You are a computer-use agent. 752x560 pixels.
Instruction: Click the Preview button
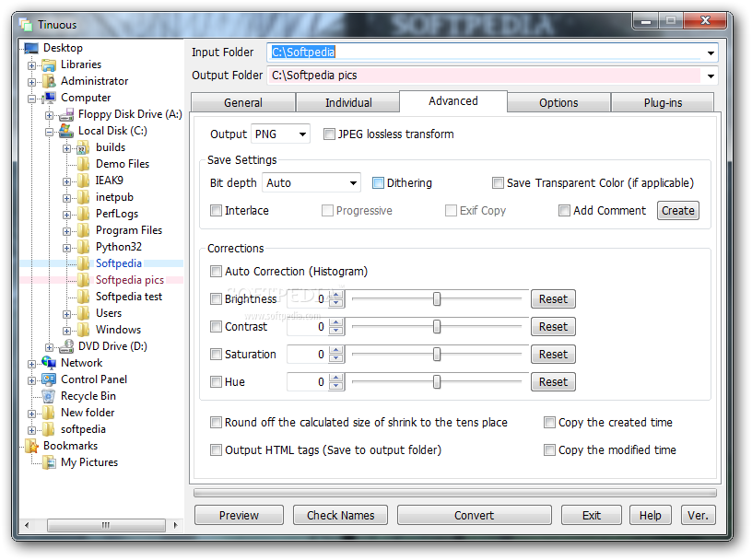(239, 516)
